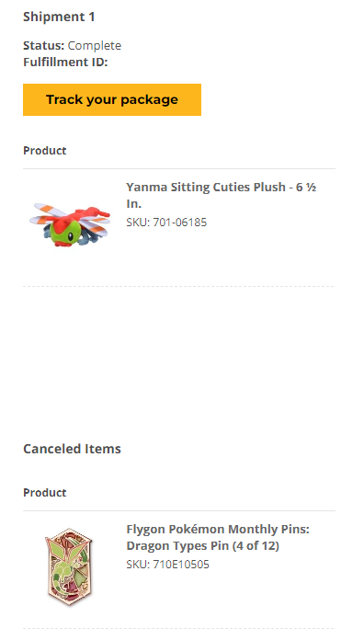Screen dimensions: 364x640
Task: Click the "6 ½" size in plush title
Action: [x=306, y=187]
